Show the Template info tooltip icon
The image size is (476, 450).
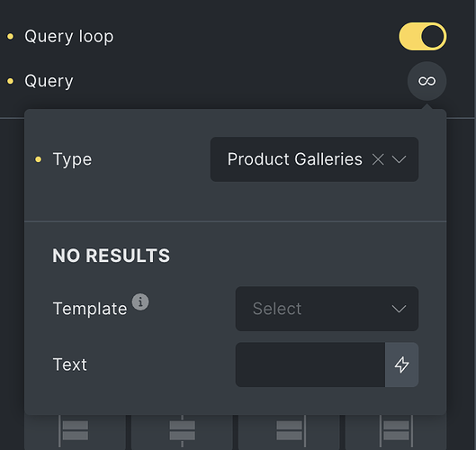tap(140, 301)
